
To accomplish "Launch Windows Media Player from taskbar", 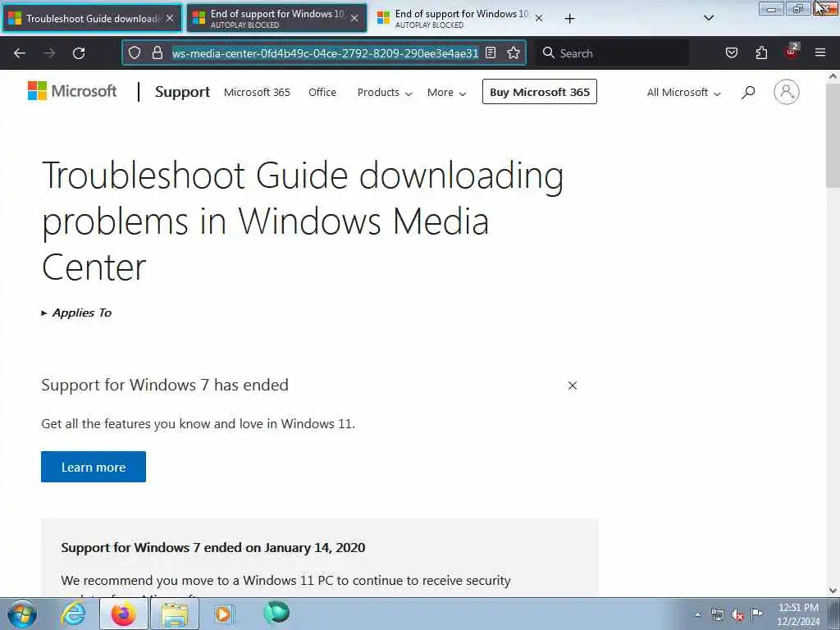I will (224, 614).
